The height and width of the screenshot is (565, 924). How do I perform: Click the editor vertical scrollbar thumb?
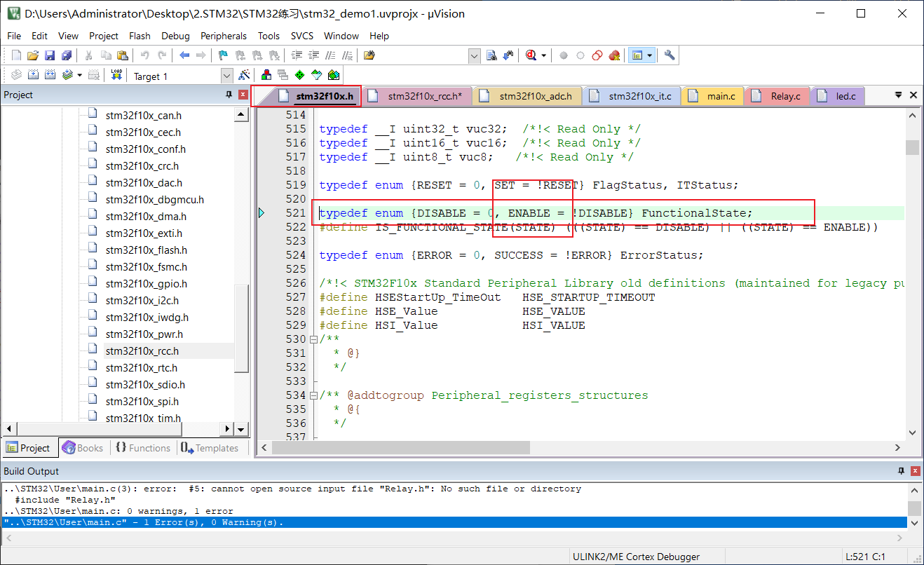(912, 147)
